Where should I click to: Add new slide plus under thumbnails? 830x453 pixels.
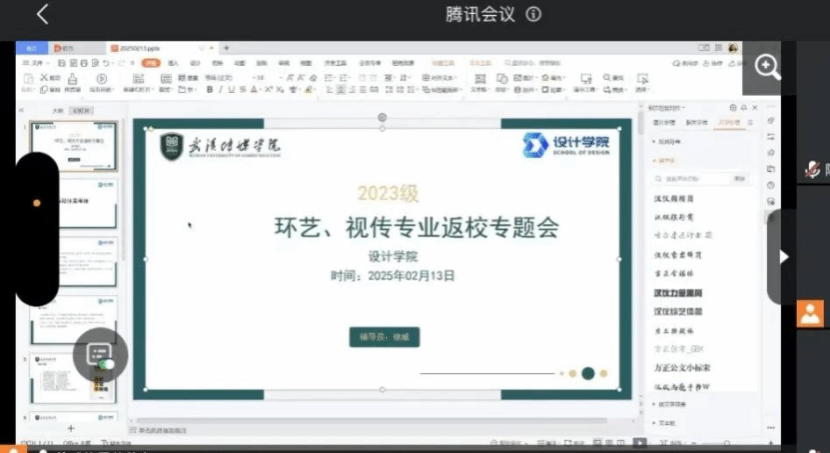coord(71,428)
